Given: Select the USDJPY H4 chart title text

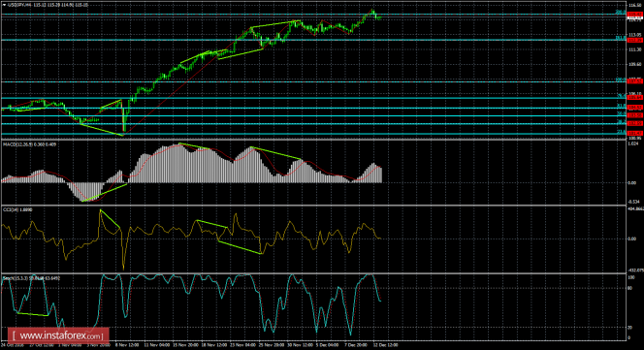Looking at the screenshot, I should tap(17, 5).
